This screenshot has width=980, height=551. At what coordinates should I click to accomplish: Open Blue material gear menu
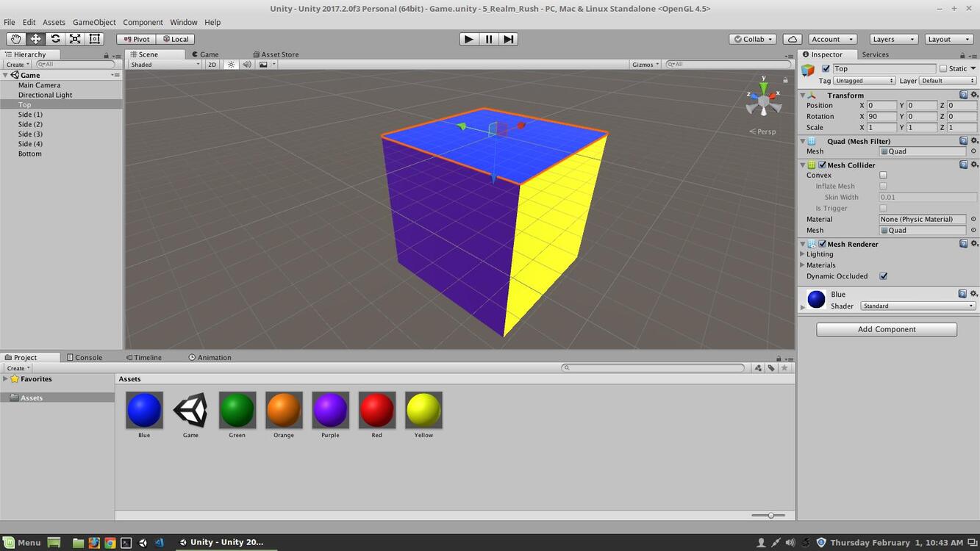[x=974, y=294]
